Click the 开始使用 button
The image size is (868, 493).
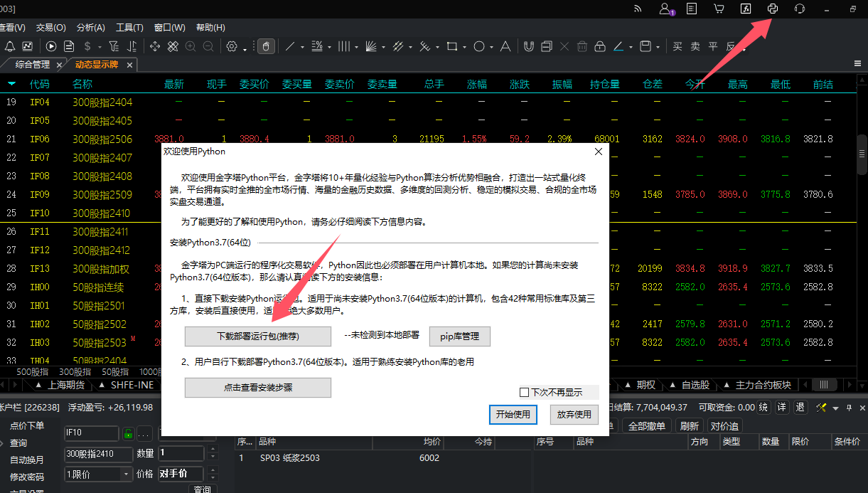click(x=513, y=414)
